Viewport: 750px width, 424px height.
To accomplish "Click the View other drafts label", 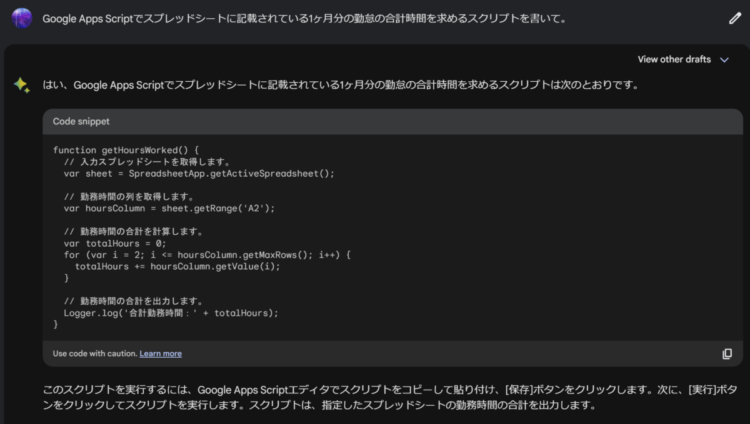I will (x=674, y=59).
